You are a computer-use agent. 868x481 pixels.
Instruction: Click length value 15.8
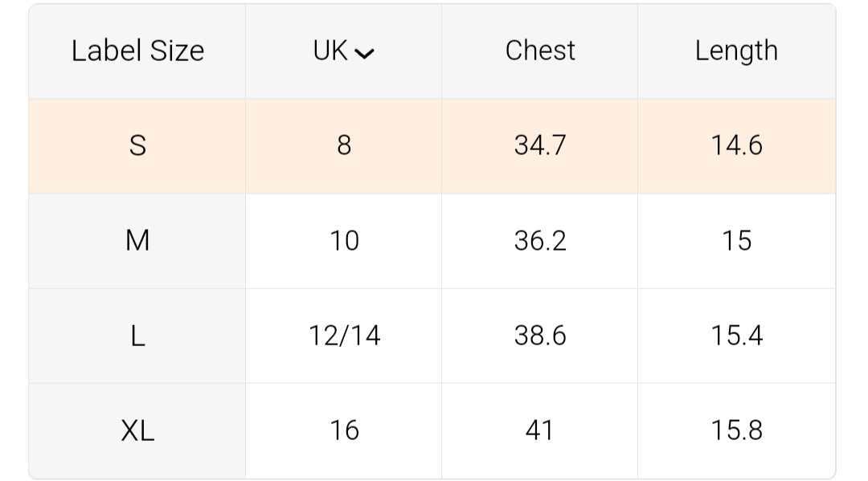(x=736, y=430)
